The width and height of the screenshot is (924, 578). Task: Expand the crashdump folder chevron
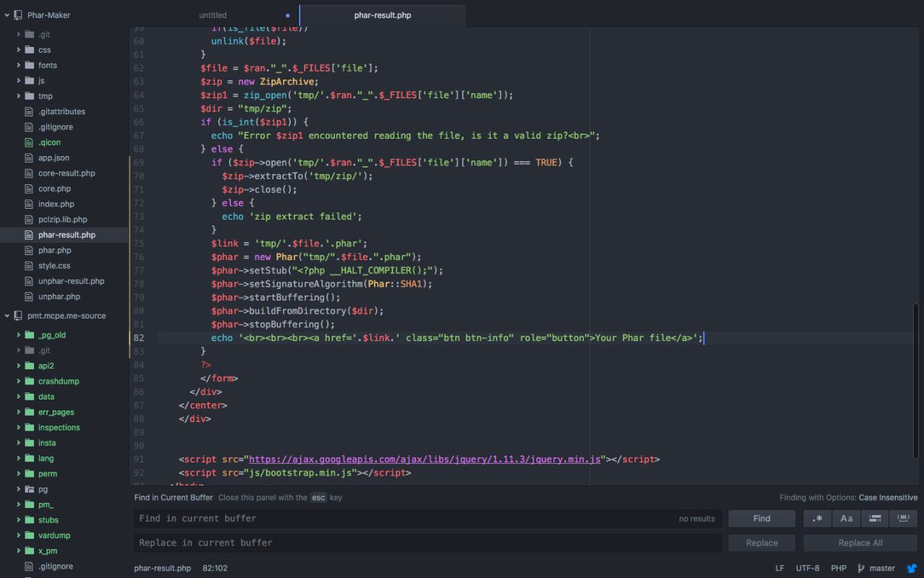[x=19, y=381]
